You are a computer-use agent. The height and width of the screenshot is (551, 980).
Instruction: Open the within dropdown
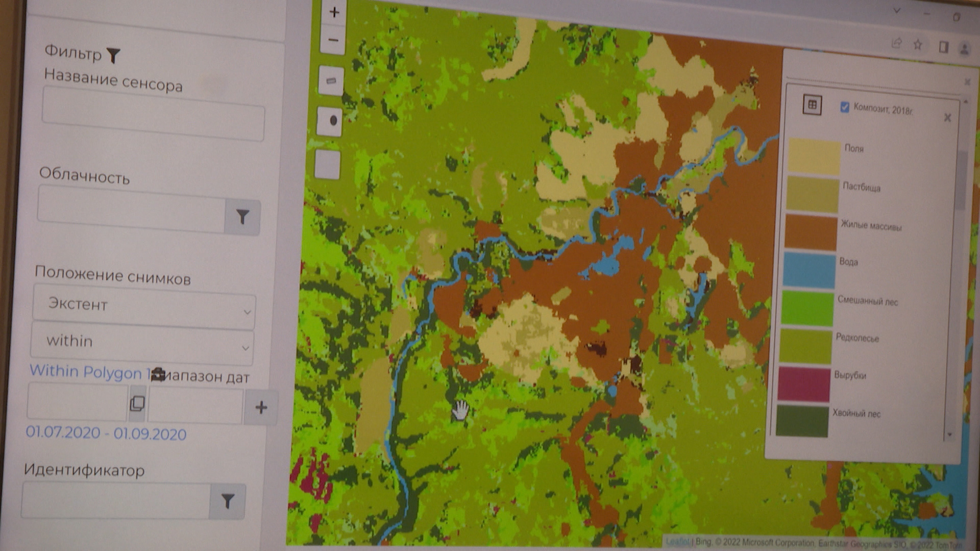[x=142, y=343]
